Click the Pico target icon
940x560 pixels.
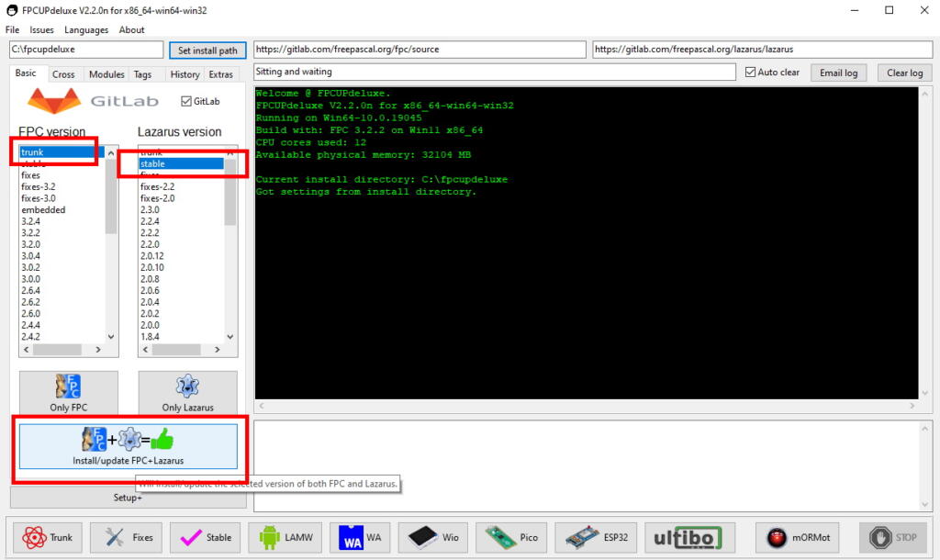pos(510,537)
